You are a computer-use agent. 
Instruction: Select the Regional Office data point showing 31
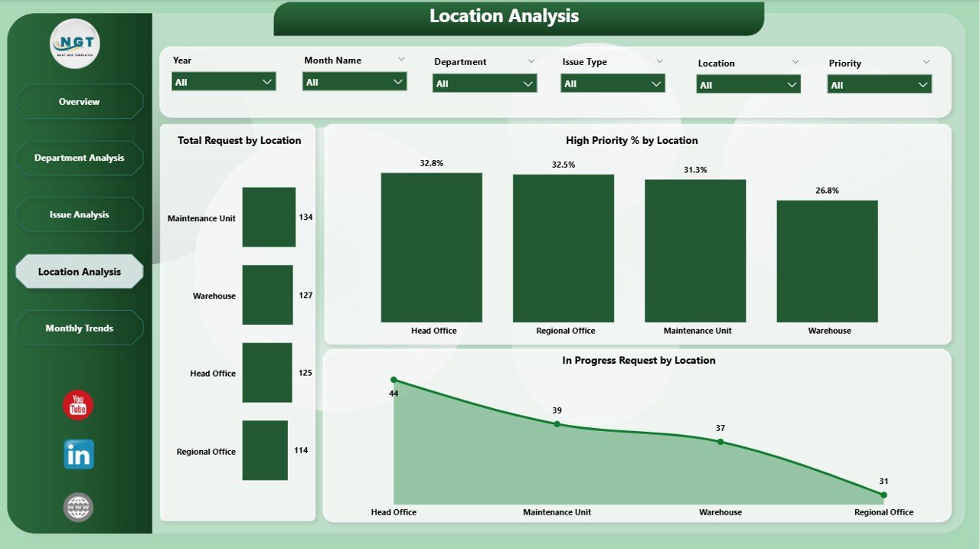(884, 495)
